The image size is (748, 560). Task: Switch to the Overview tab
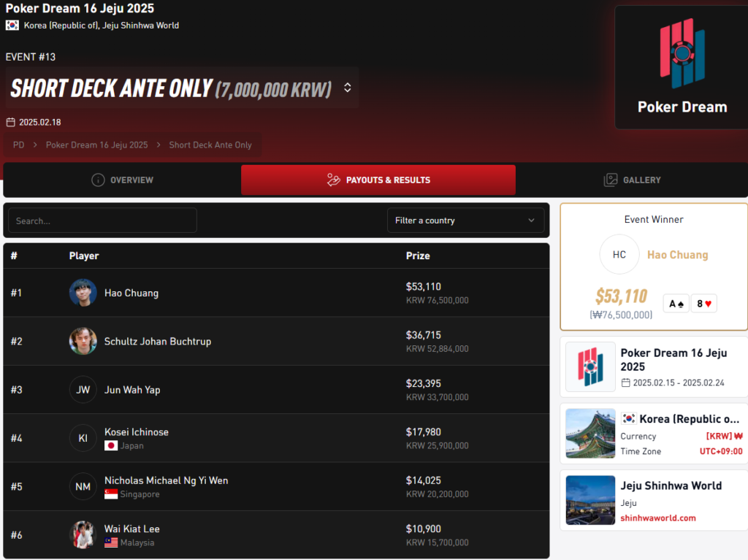pyautogui.click(x=122, y=180)
